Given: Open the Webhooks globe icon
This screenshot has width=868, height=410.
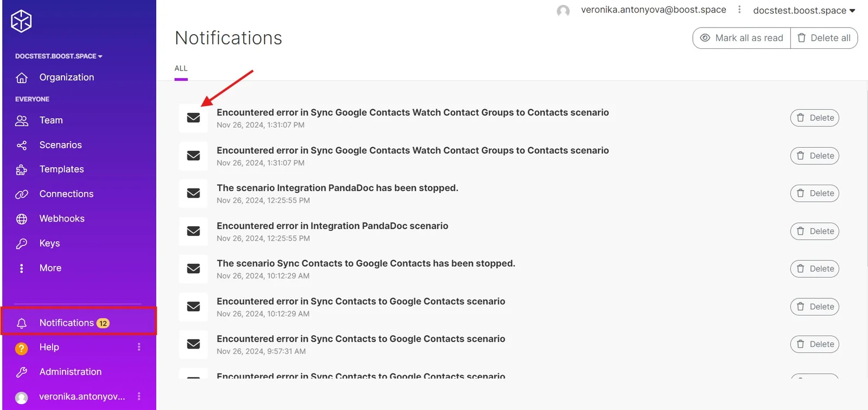Looking at the screenshot, I should click(x=22, y=219).
